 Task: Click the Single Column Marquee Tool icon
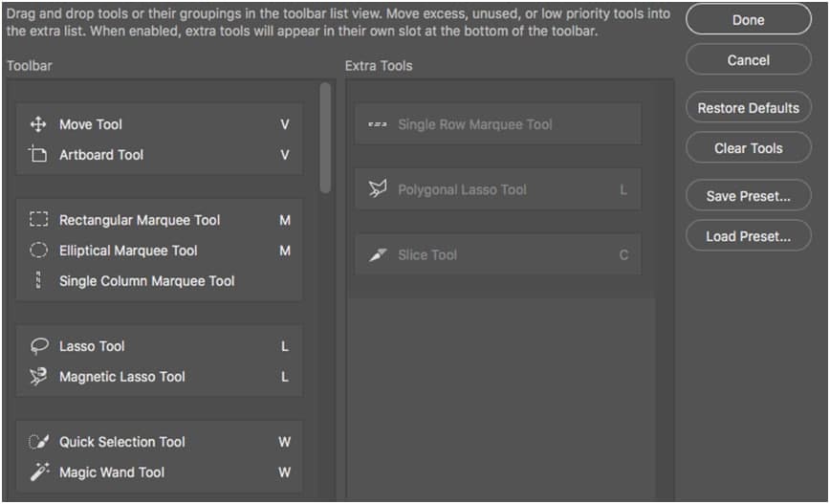coord(38,281)
